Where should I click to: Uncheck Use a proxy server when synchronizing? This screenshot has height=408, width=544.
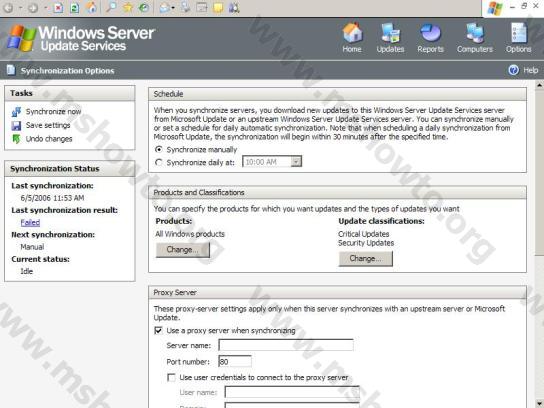[158, 330]
